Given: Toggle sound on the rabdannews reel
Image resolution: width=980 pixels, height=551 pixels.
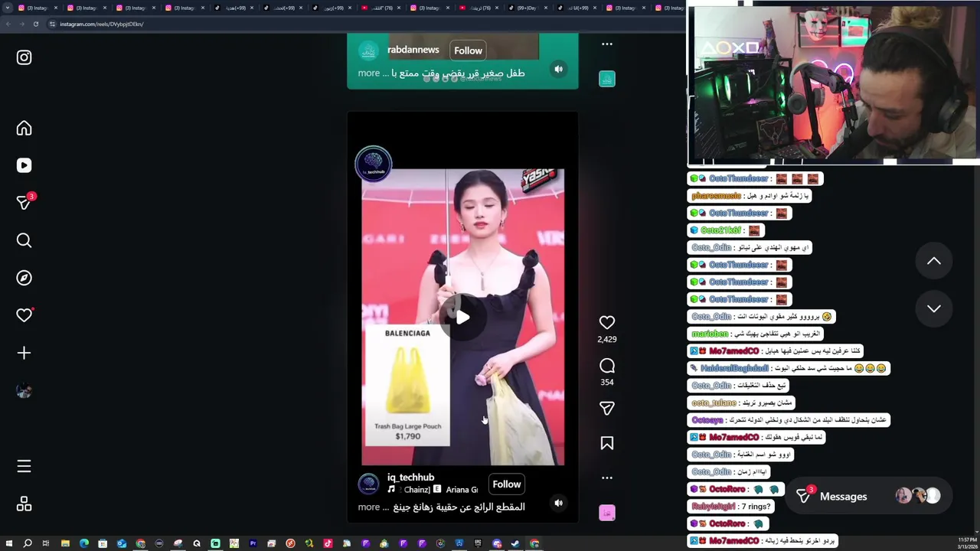Looking at the screenshot, I should pyautogui.click(x=559, y=69).
